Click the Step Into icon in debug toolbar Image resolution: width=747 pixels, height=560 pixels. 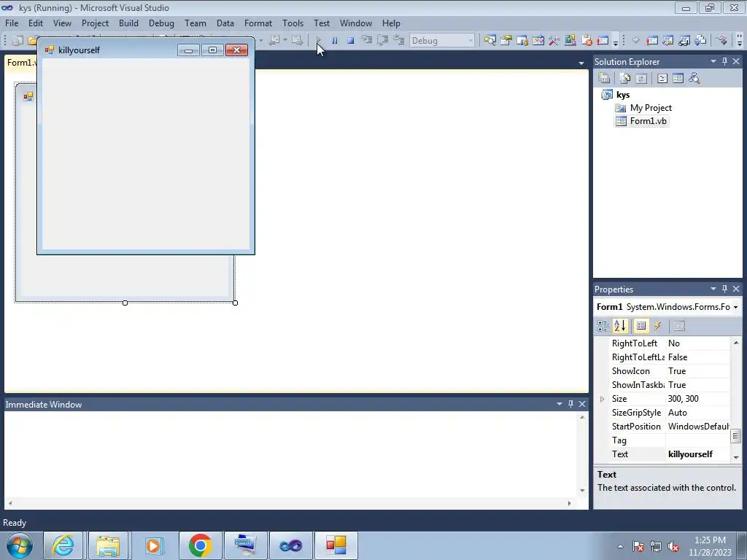366,41
